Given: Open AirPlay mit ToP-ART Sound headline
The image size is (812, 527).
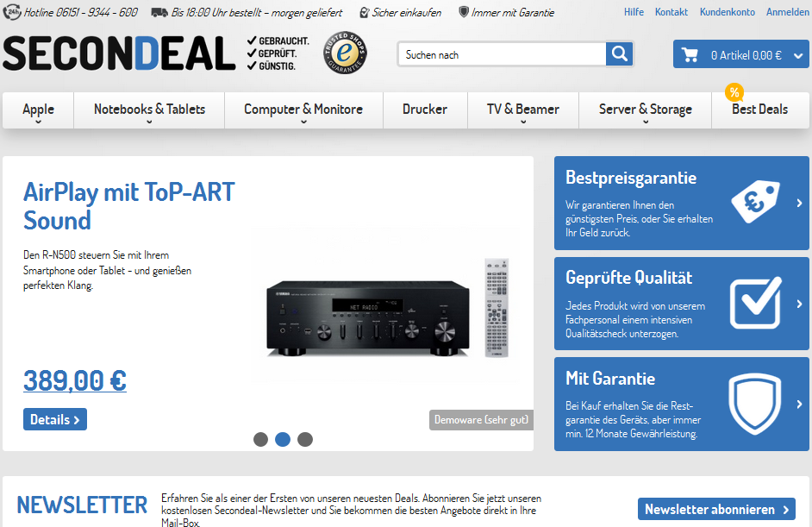Looking at the screenshot, I should click(x=129, y=206).
